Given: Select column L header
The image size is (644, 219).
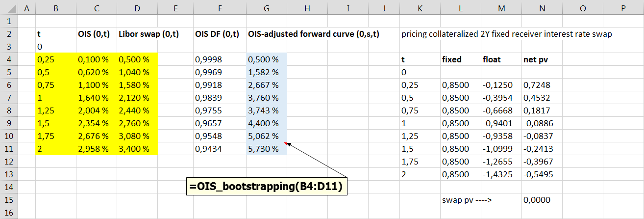Looking at the screenshot, I should (x=461, y=8).
